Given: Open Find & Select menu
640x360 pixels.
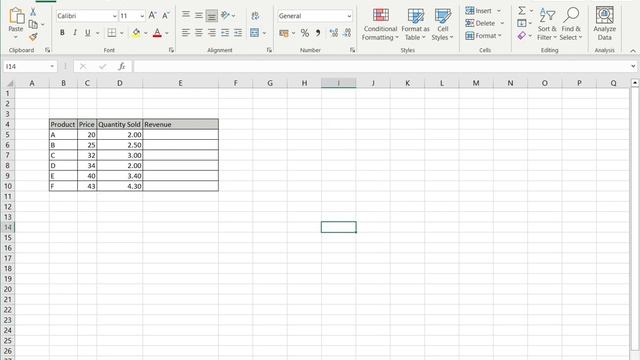Looking at the screenshot, I should (x=571, y=24).
